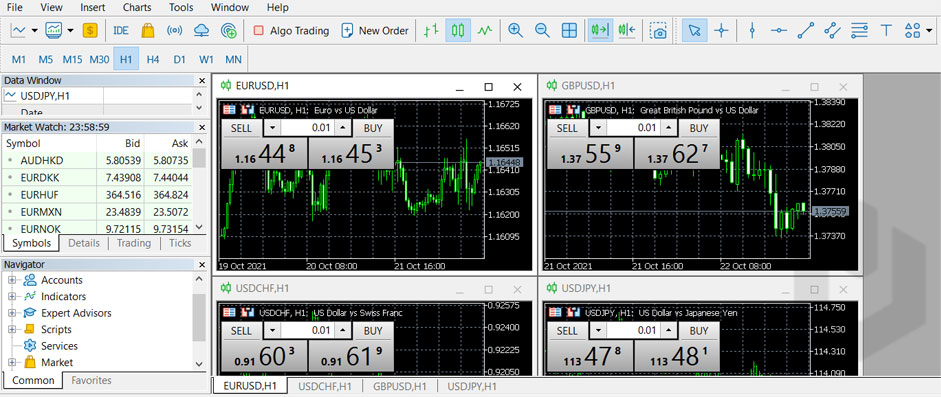Open the File menu
941x397 pixels.
pyautogui.click(x=14, y=8)
